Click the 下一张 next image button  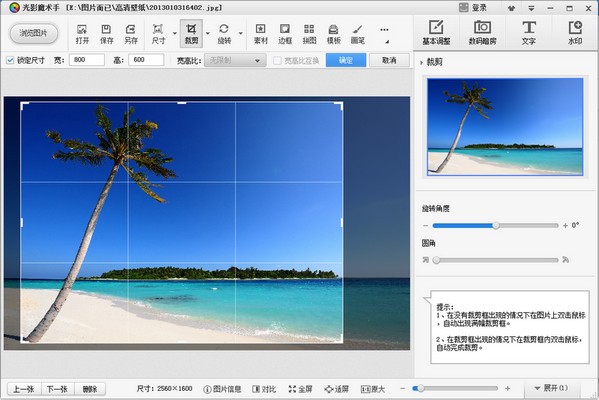pos(57,389)
